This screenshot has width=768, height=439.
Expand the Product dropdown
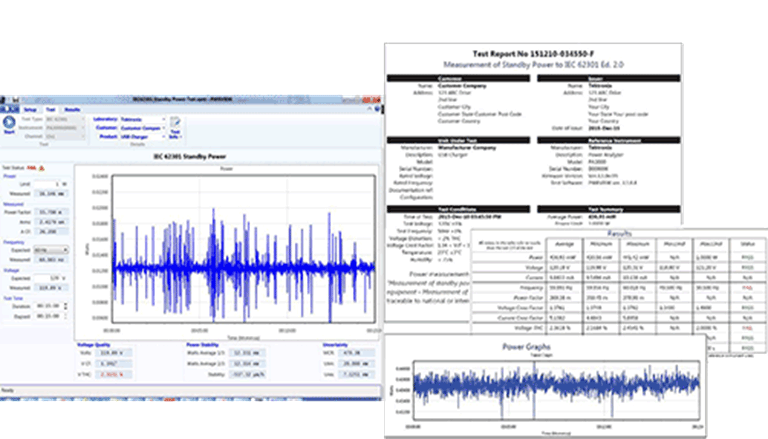coord(143,137)
